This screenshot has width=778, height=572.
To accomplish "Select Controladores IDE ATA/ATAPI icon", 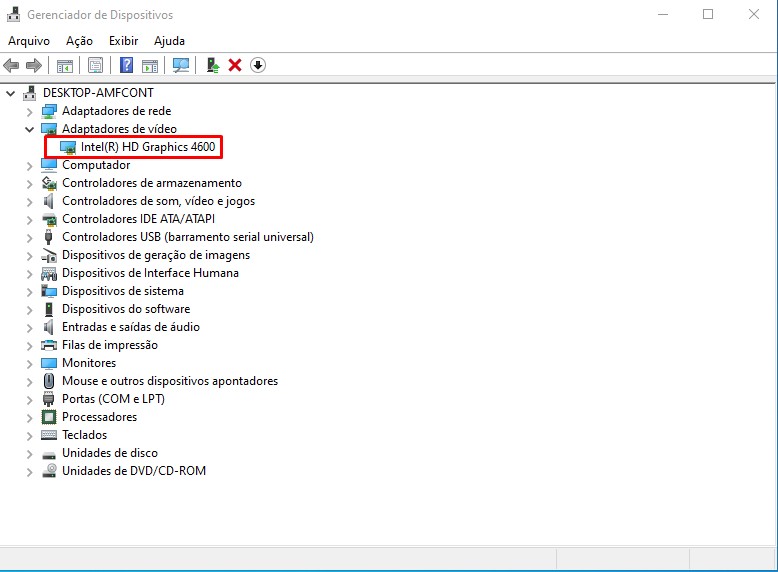I will click(49, 219).
